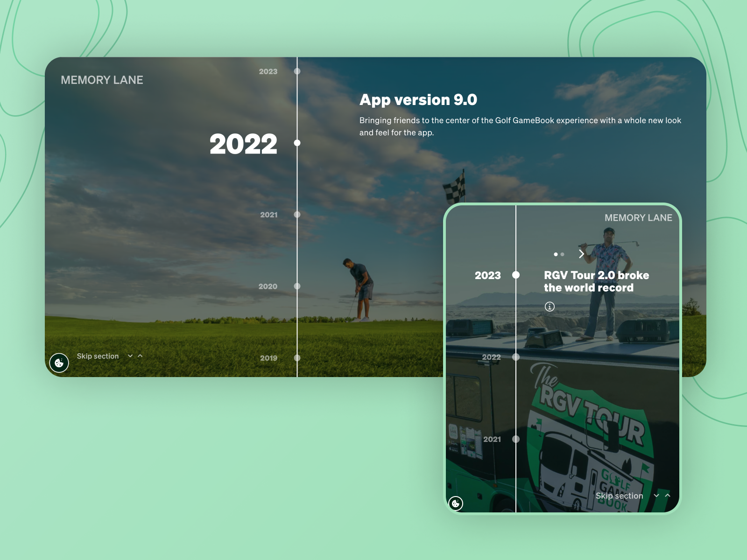
Task: Click the 2023 year label on desktop timeline
Action: [268, 71]
